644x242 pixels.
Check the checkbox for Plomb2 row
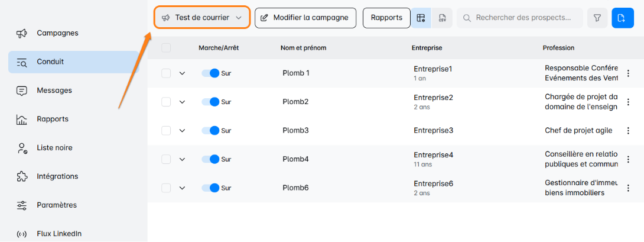pos(166,102)
